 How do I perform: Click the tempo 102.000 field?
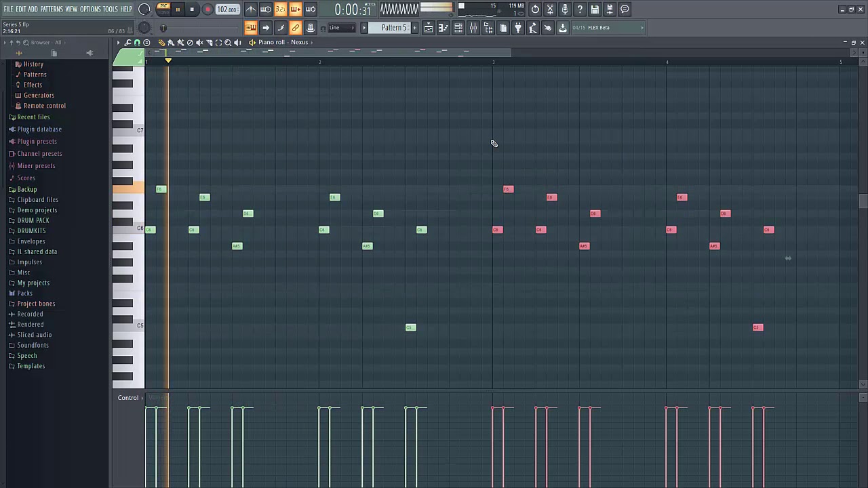227,9
